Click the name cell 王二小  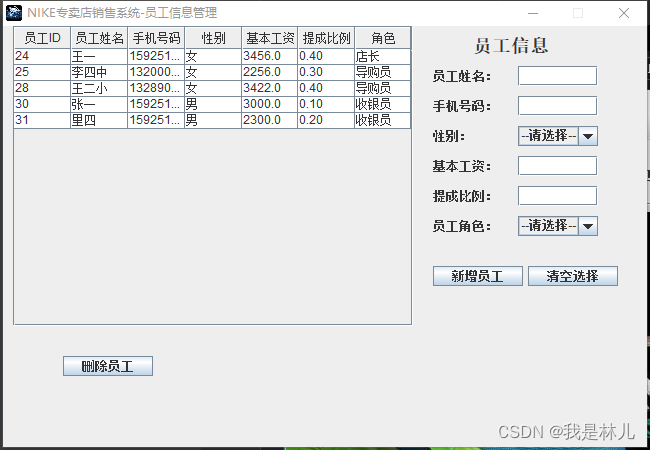(x=99, y=88)
